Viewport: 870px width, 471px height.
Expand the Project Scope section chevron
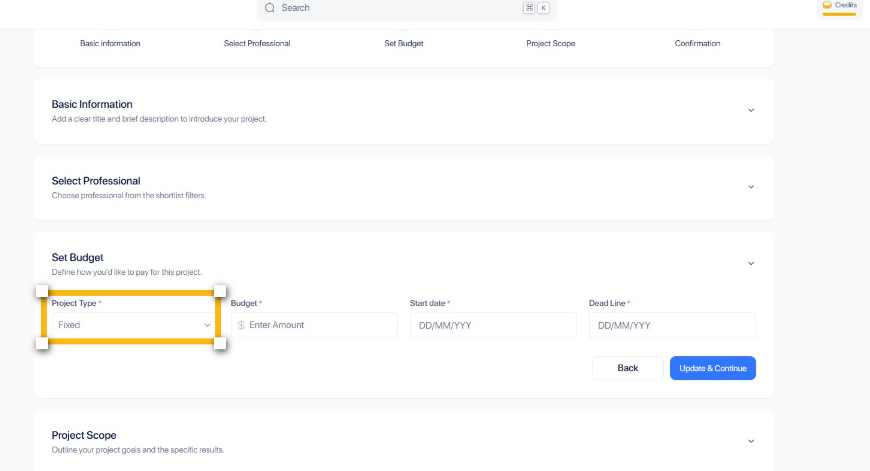click(751, 442)
